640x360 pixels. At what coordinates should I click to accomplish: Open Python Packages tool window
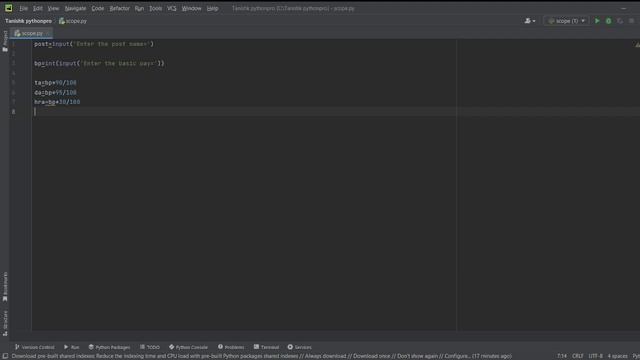pos(109,347)
